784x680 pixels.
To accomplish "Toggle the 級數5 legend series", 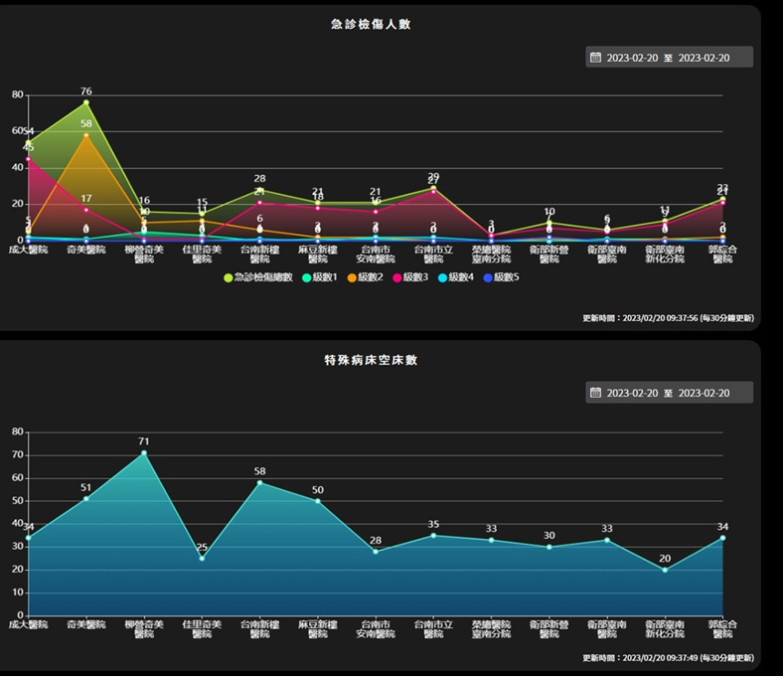I will click(x=501, y=277).
